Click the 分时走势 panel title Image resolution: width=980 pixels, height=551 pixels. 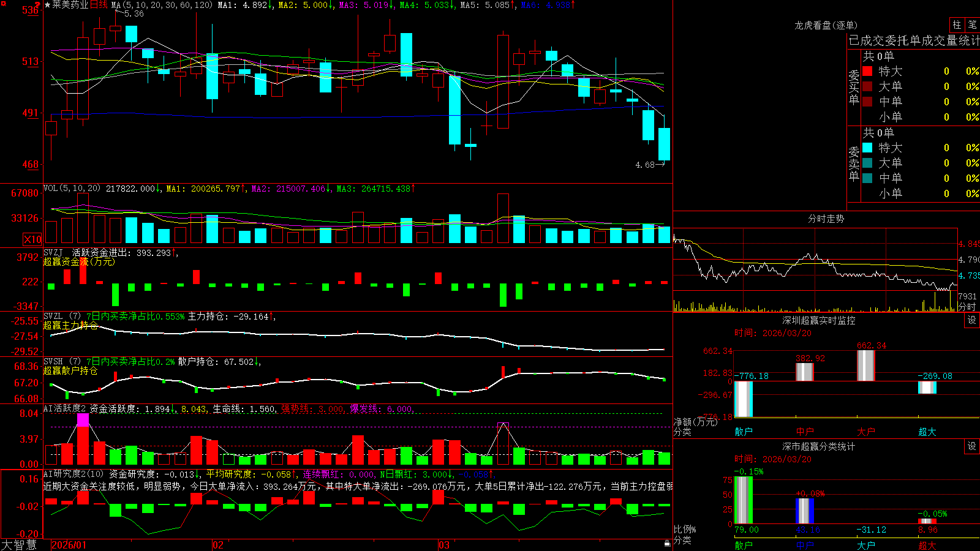click(826, 219)
